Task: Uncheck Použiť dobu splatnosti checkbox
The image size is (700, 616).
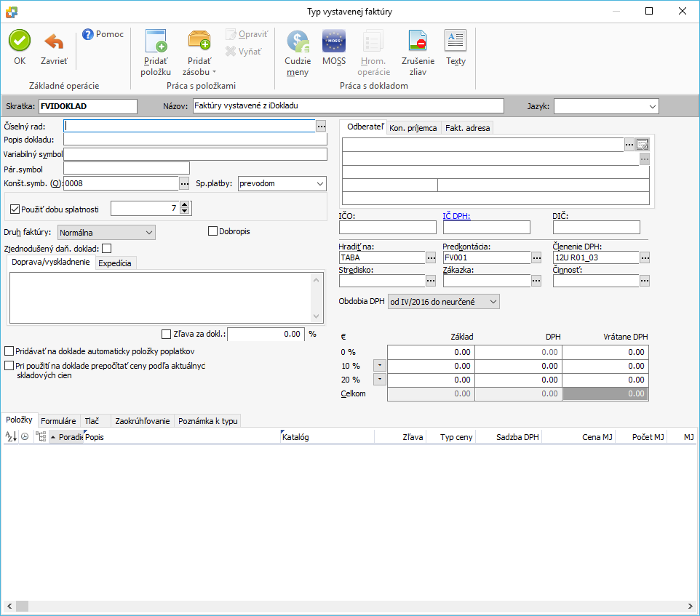Action: pyautogui.click(x=15, y=209)
